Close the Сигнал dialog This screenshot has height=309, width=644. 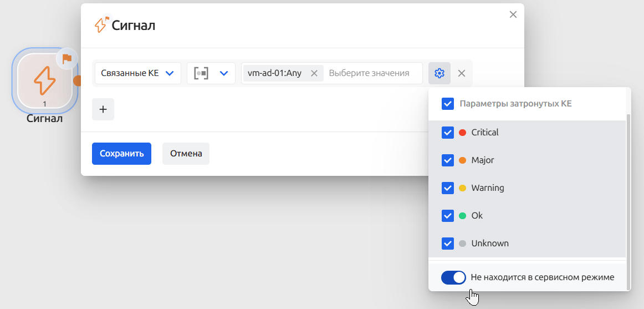[x=513, y=14]
